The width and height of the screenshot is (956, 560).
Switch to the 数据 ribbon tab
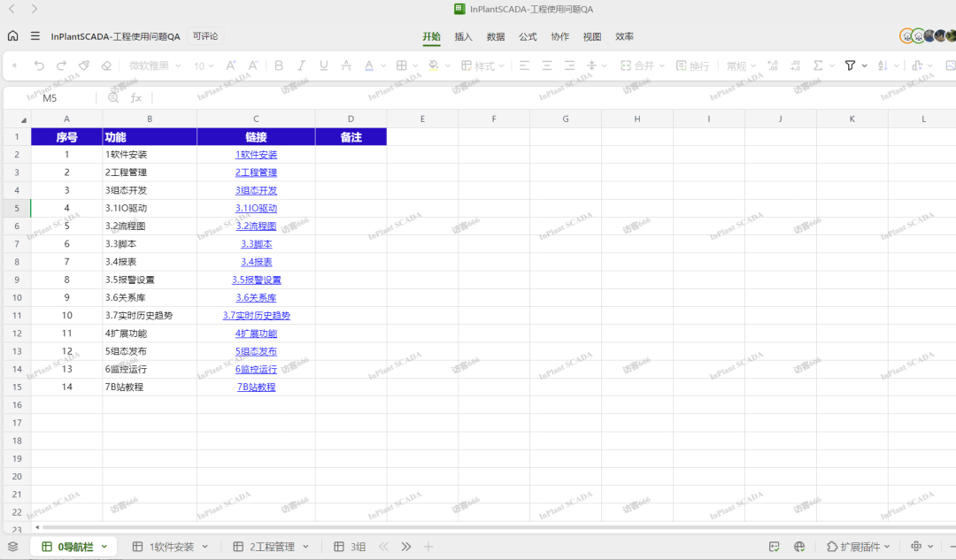pos(496,36)
